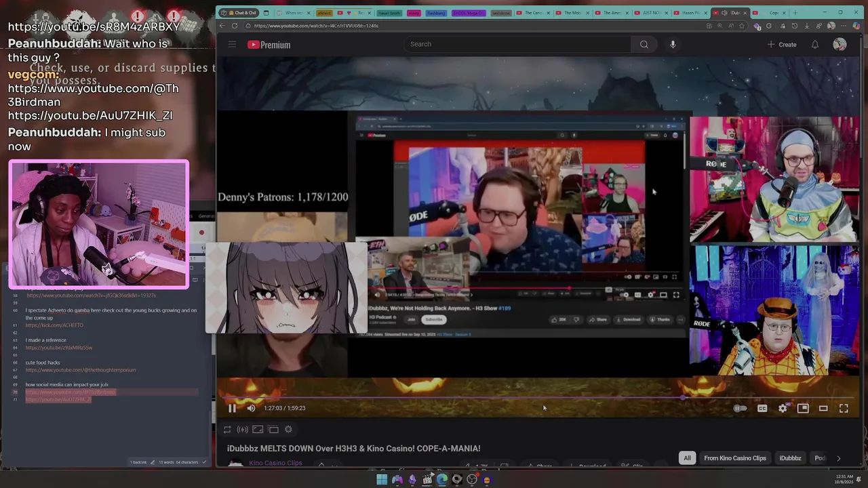This screenshot has width=868, height=488.
Task: Open the YouTube account avatar menu
Action: point(840,45)
